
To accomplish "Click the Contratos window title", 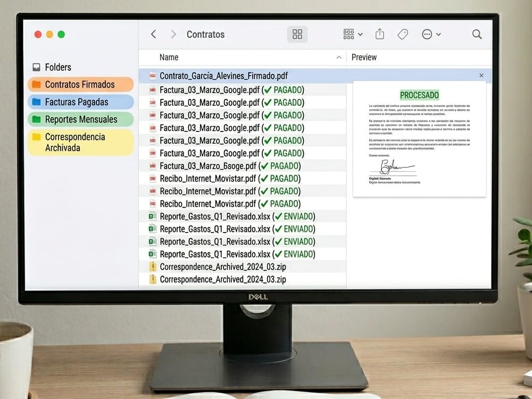I will (205, 34).
